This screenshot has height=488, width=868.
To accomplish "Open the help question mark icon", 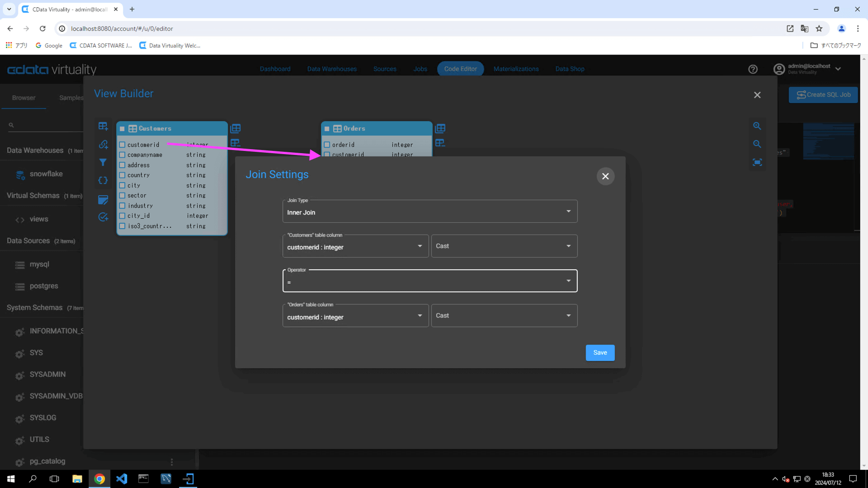I will [x=753, y=69].
